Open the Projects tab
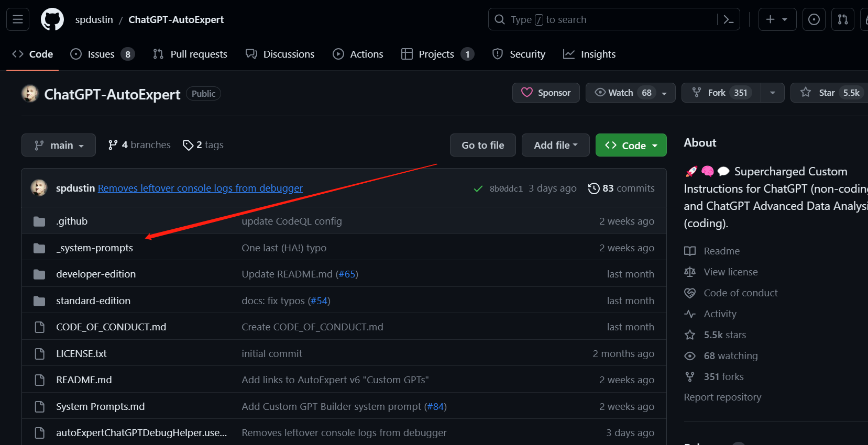Image resolution: width=868 pixels, height=445 pixels. 437,54
